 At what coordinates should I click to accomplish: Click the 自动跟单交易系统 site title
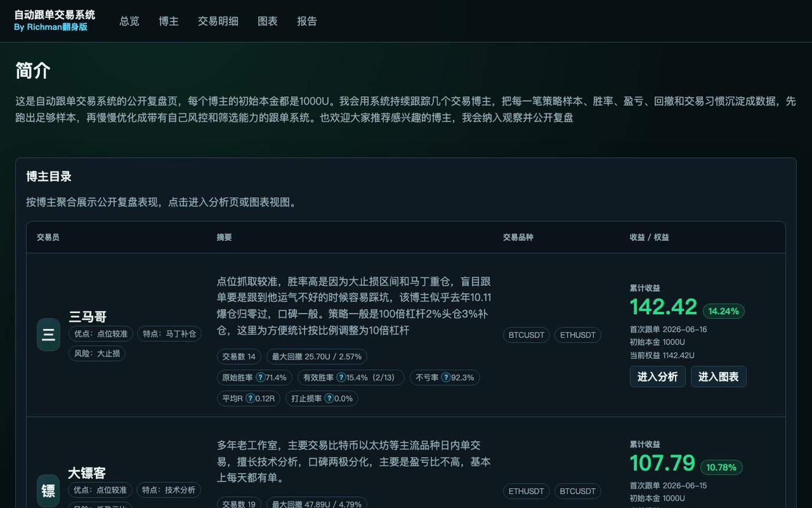coord(55,15)
